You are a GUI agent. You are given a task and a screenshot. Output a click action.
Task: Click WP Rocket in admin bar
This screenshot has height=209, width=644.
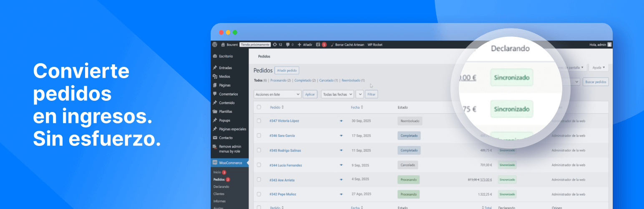click(x=375, y=45)
